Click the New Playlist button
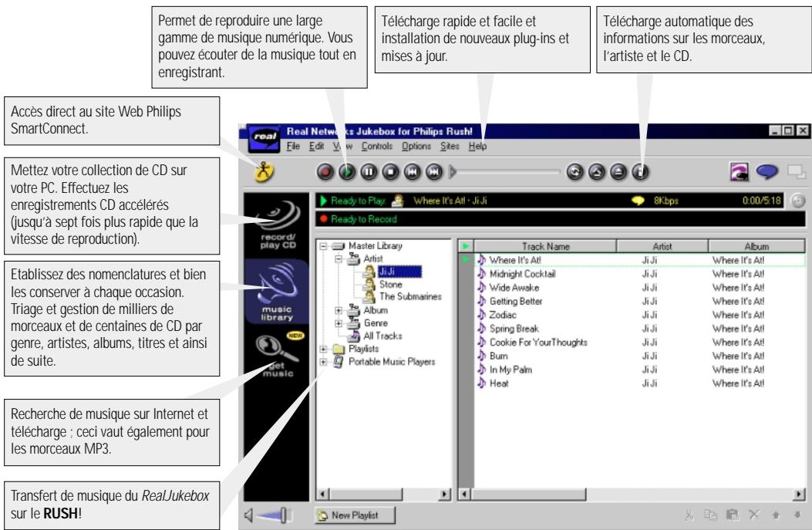The image size is (812, 530). (355, 515)
